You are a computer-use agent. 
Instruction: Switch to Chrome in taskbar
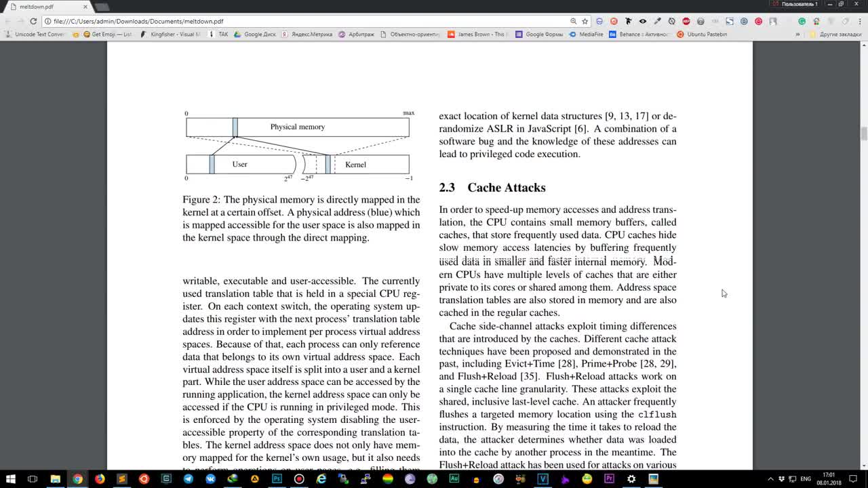click(77, 479)
